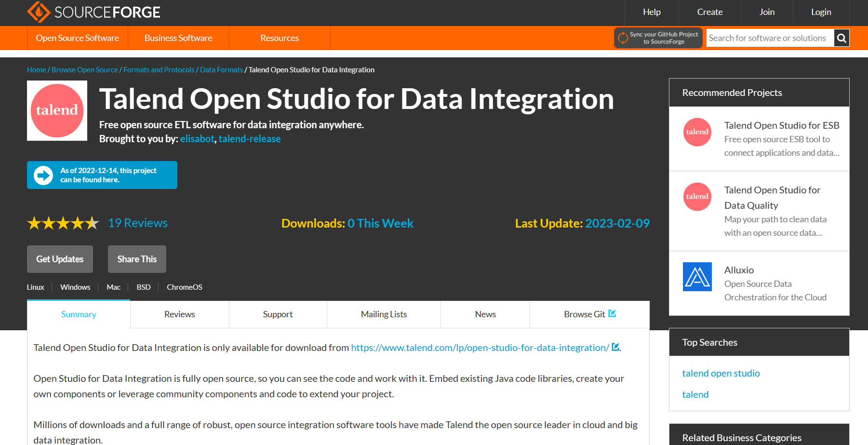868x445 pixels.
Task: Switch to Reviews tab
Action: point(180,314)
